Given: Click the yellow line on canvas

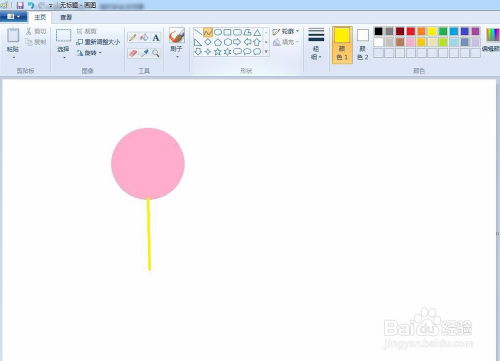Looking at the screenshot, I should (149, 234).
